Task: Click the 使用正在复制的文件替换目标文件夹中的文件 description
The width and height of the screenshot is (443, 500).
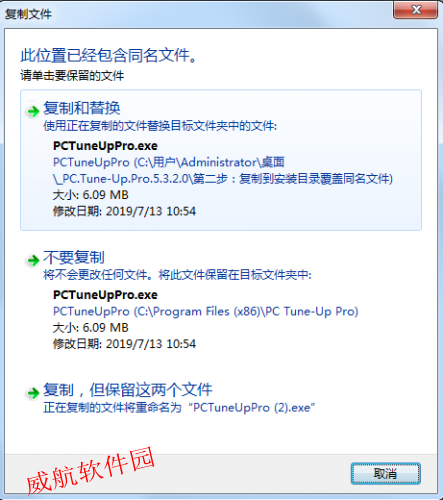Action: tap(160, 126)
